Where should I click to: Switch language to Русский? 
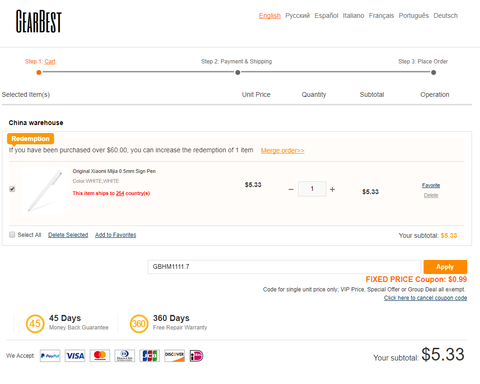(x=297, y=16)
